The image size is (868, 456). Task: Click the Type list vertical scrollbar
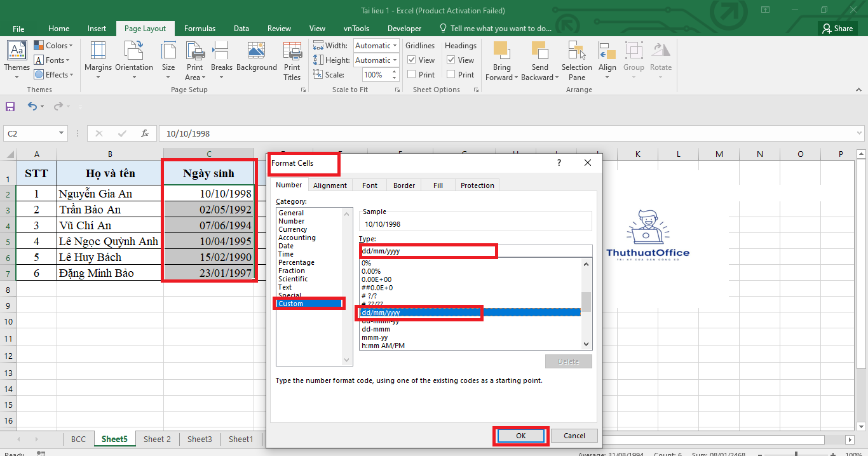587,302
